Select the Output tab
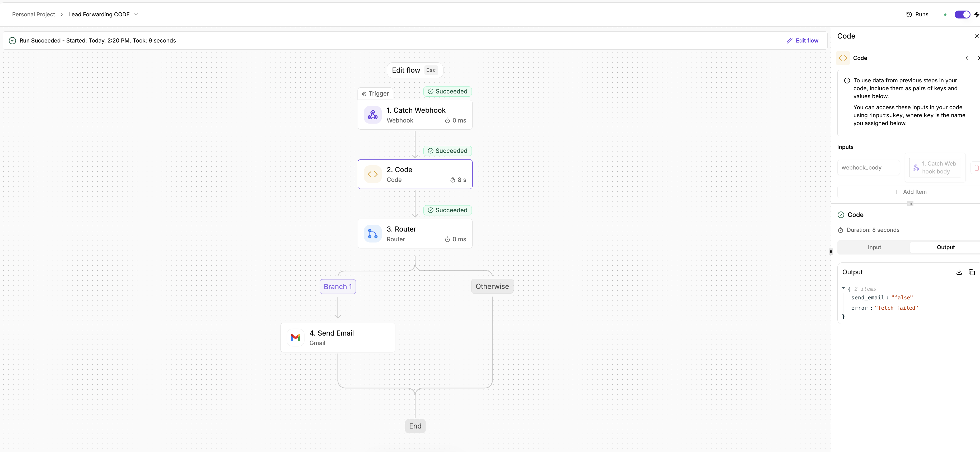980x452 pixels. pyautogui.click(x=945, y=247)
